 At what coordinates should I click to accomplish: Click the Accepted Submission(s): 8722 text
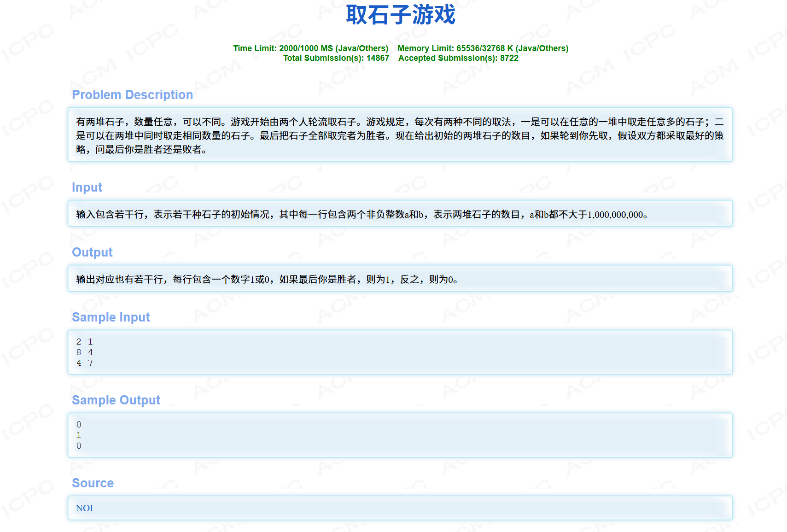(x=458, y=58)
